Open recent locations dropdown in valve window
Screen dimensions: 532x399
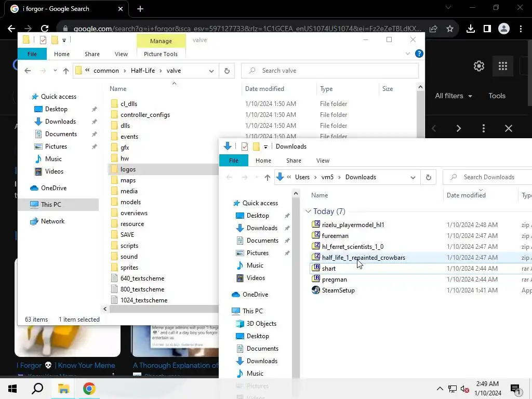55,71
